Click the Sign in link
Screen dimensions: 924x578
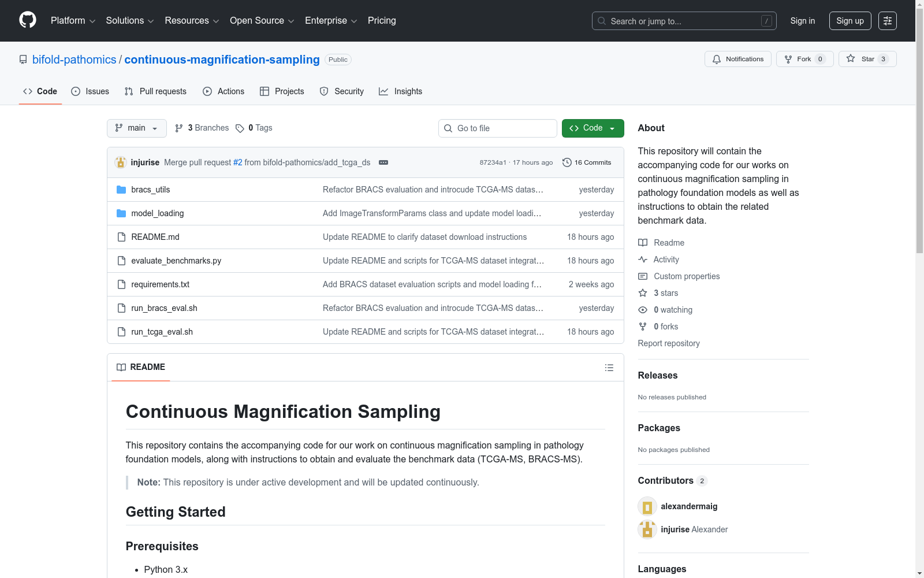click(803, 21)
